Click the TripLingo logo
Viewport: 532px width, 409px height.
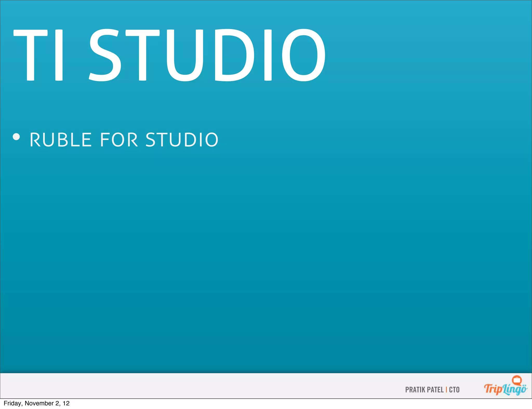point(506,386)
